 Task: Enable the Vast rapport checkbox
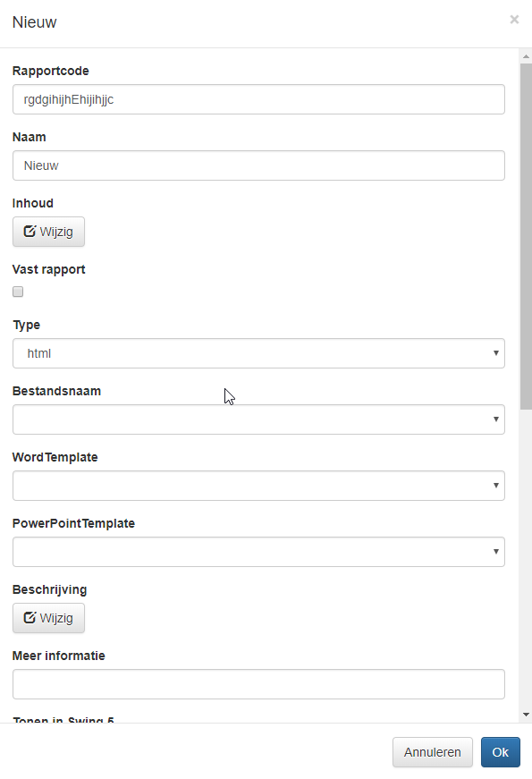point(18,292)
